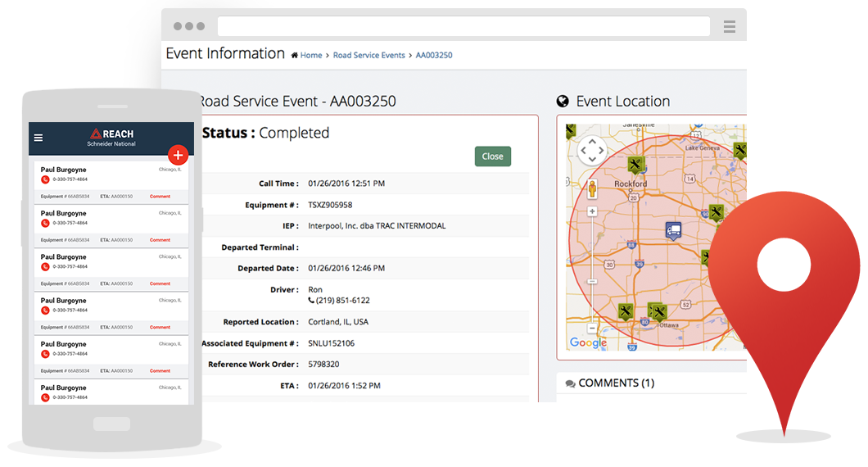Open Road Service Events breadcrumb link
This screenshot has width=868, height=467.
click(x=368, y=56)
